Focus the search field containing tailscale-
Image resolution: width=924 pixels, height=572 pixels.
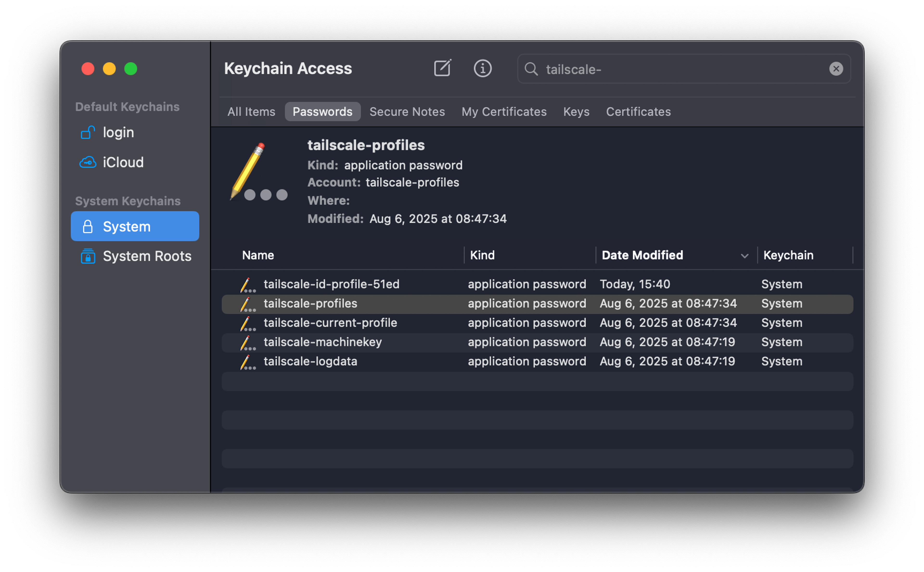tap(684, 69)
